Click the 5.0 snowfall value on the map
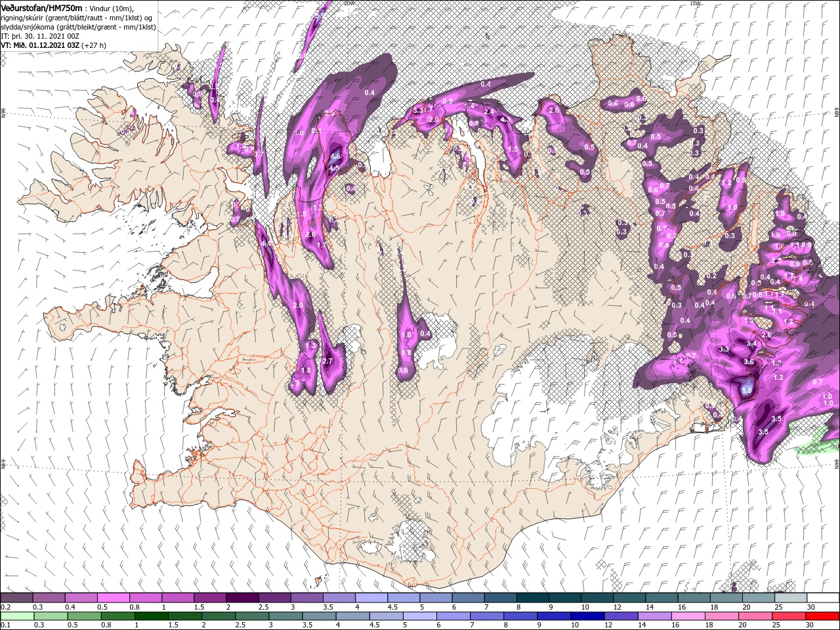The width and height of the screenshot is (840, 630). [x=747, y=390]
